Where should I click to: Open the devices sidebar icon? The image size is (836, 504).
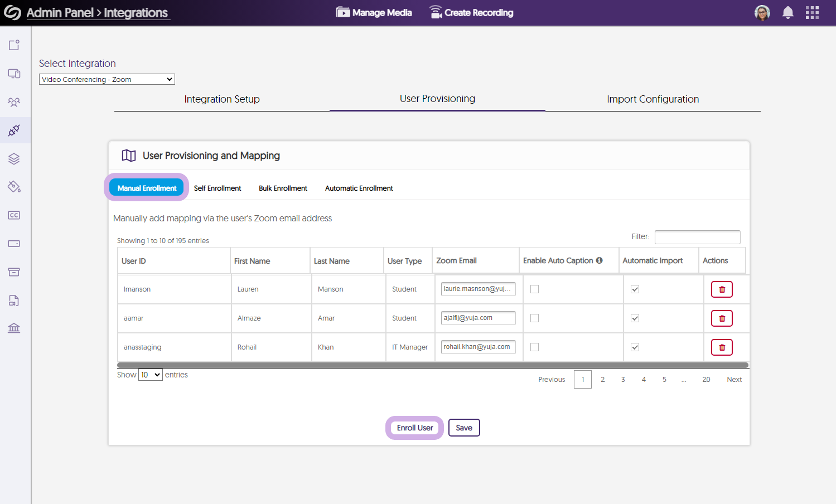14,74
